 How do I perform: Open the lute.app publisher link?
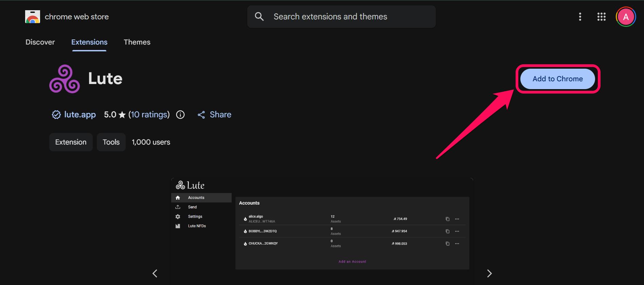80,115
